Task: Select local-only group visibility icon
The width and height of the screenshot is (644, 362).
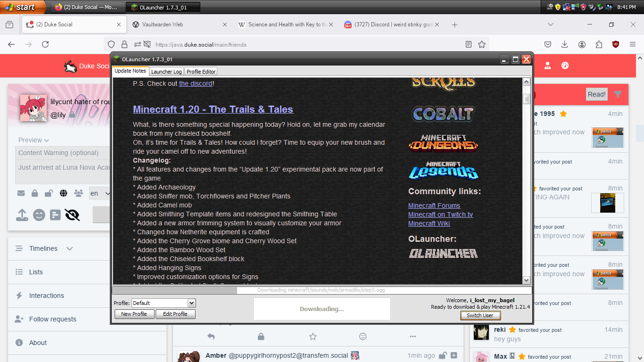Action: click(x=78, y=193)
